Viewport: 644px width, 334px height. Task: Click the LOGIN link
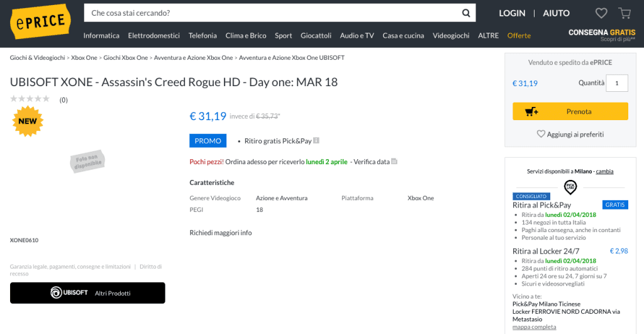512,13
